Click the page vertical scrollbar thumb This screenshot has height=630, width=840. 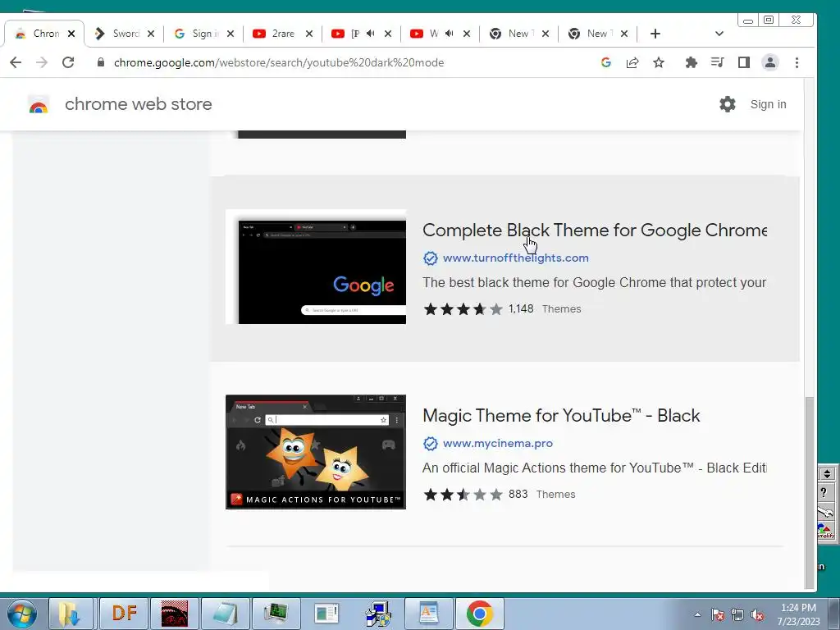coord(810,493)
